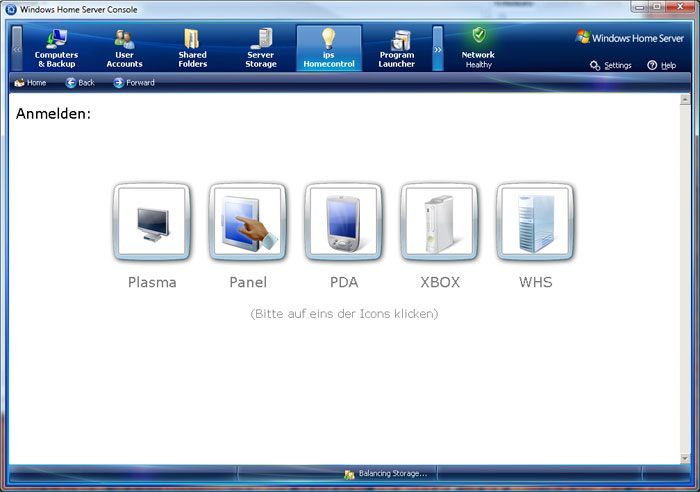The image size is (700, 492).
Task: Click the console title bar icon
Action: (x=11, y=9)
